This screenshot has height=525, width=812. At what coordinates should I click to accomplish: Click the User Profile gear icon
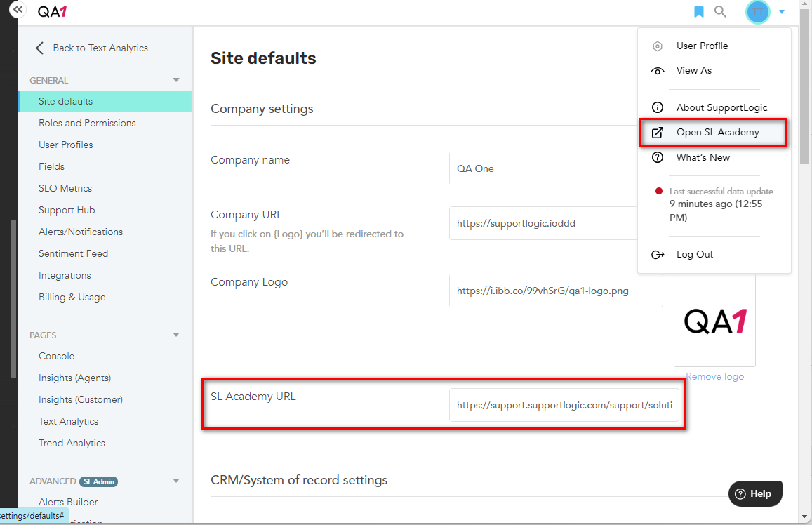point(657,46)
